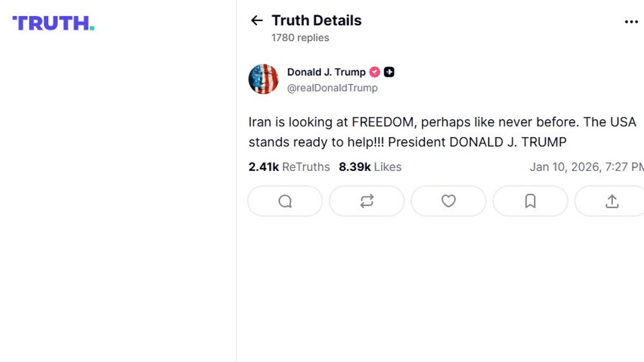Open Donald J. Trump's profile avatar
The height and width of the screenshot is (362, 644).
[264, 79]
